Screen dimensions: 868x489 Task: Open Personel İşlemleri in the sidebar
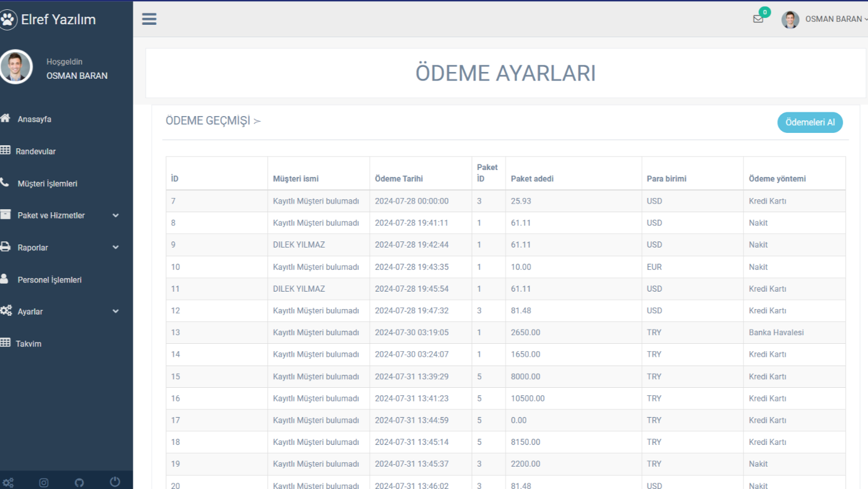49,280
